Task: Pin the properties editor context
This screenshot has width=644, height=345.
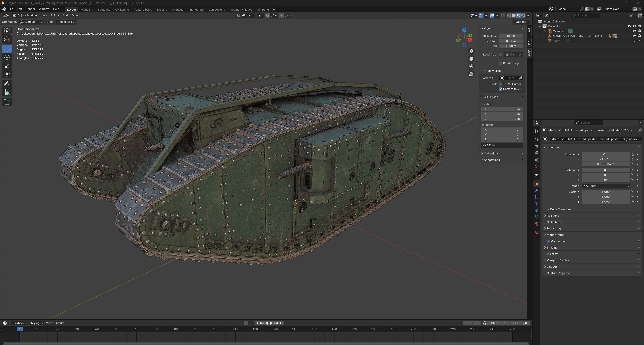Action: (x=639, y=130)
